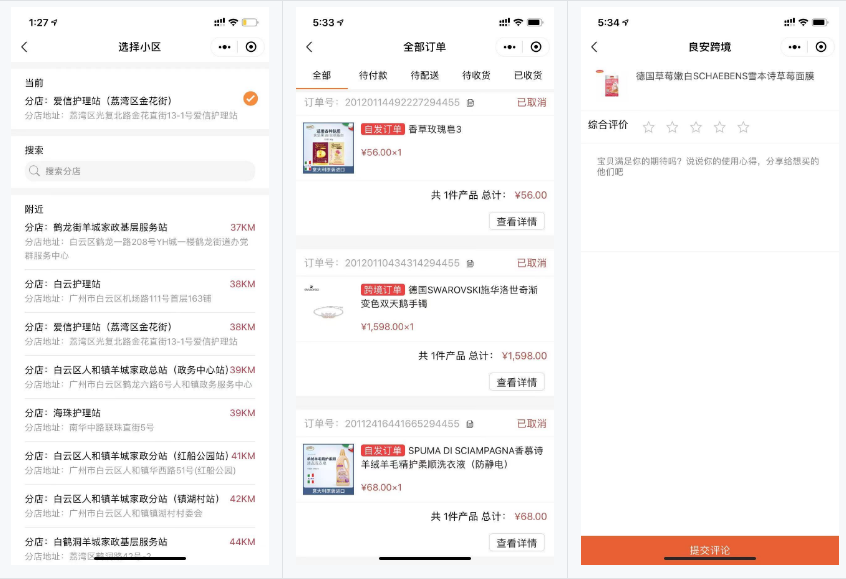846x579 pixels.
Task: Switch to the 待付款 tab
Action: coord(373,76)
